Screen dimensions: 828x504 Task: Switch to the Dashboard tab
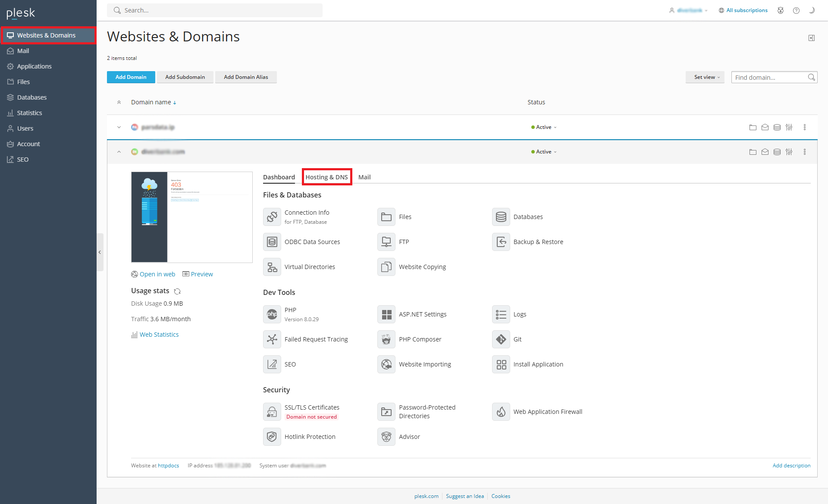click(279, 177)
